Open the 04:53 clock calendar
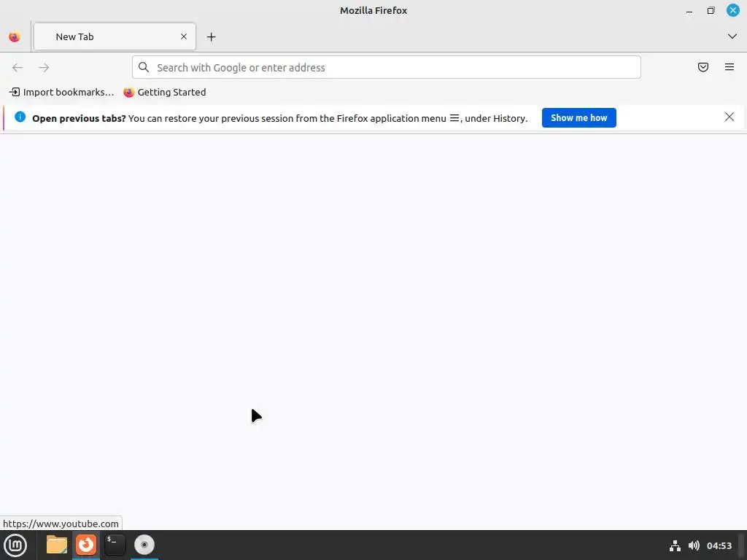Screen dimensions: 747x560 click(719, 545)
